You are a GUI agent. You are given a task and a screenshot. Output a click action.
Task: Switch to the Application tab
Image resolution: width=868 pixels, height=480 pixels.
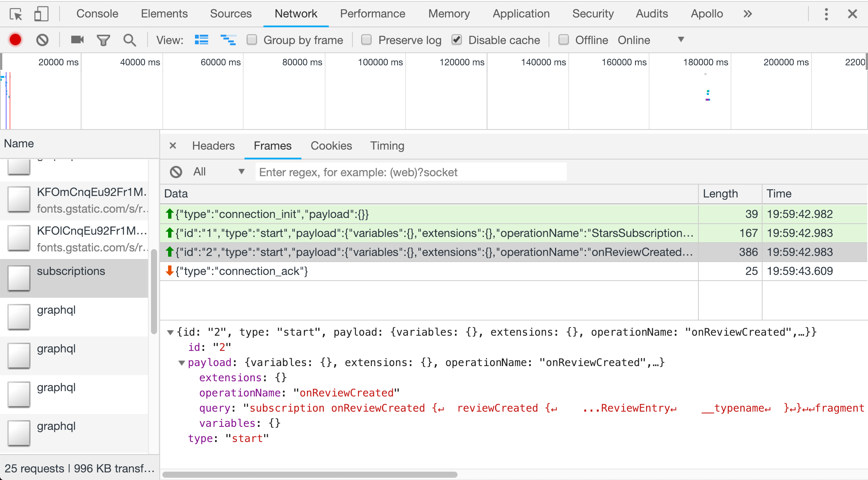pos(521,14)
